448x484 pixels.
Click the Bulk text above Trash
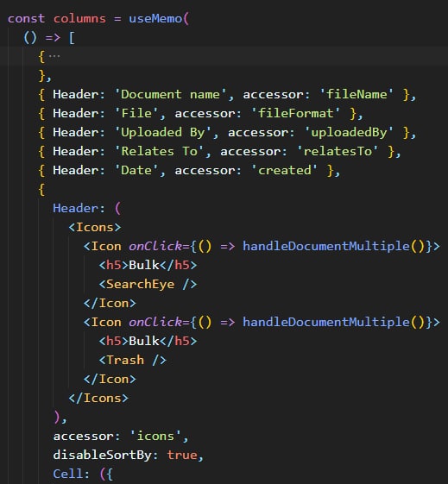pyautogui.click(x=144, y=341)
